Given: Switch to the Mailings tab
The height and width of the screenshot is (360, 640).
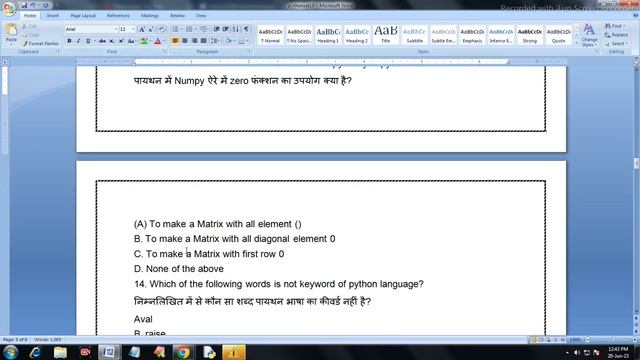Looking at the screenshot, I should coord(150,16).
